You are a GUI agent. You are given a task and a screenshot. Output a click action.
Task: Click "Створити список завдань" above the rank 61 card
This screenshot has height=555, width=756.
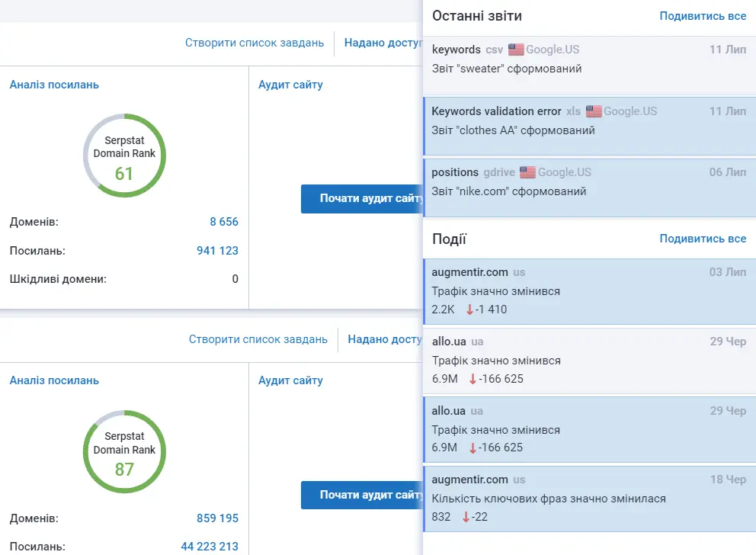[x=255, y=43]
